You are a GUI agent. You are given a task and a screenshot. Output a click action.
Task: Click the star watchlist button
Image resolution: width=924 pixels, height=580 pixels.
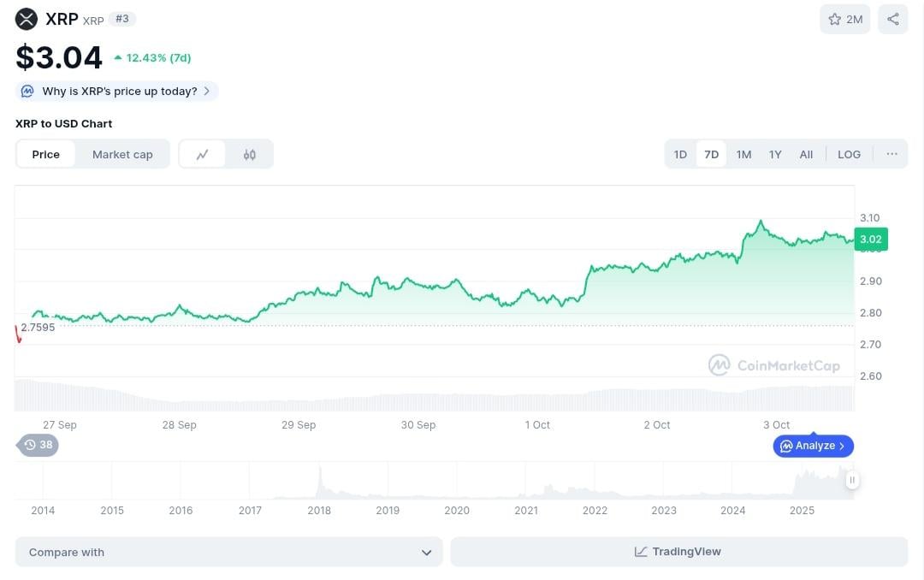point(844,19)
